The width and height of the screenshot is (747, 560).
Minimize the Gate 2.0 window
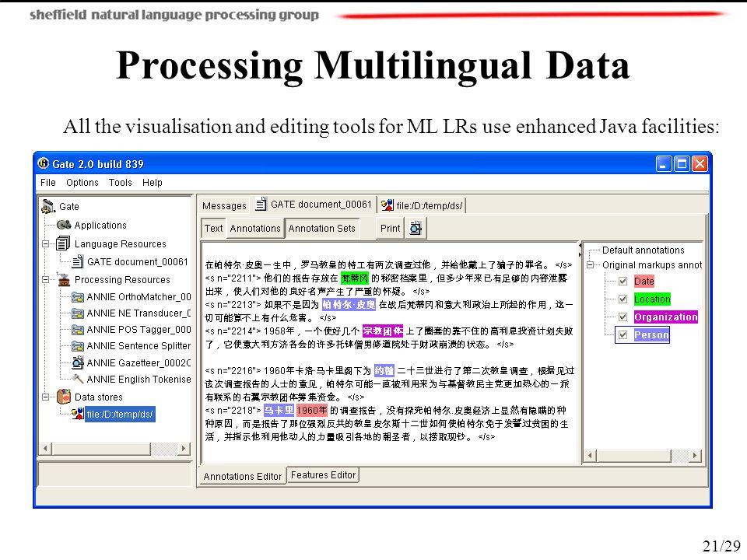(x=664, y=164)
